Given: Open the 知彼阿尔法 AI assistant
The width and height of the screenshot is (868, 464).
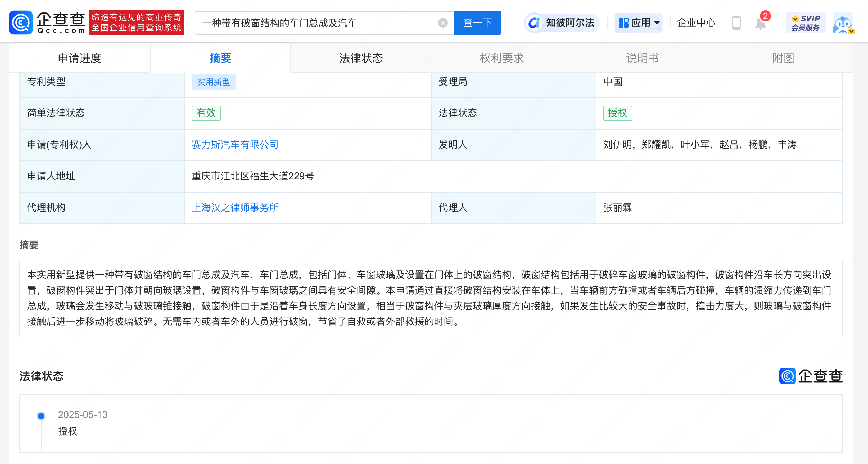Looking at the screenshot, I should tap(562, 23).
